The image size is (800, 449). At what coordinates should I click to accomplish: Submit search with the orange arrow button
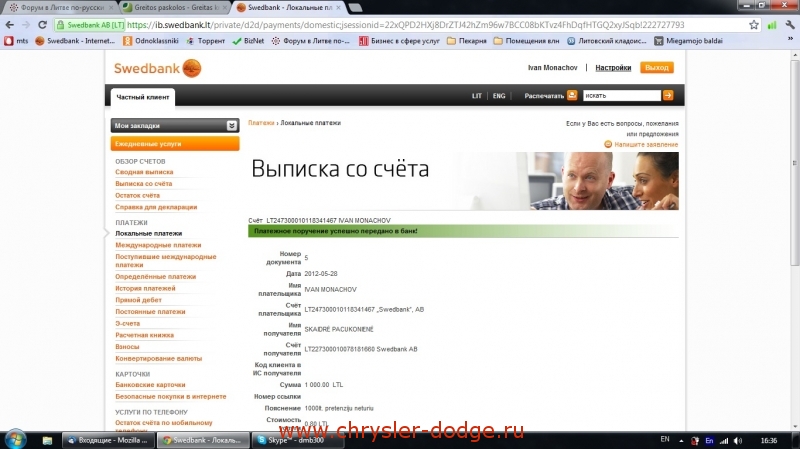pos(668,95)
